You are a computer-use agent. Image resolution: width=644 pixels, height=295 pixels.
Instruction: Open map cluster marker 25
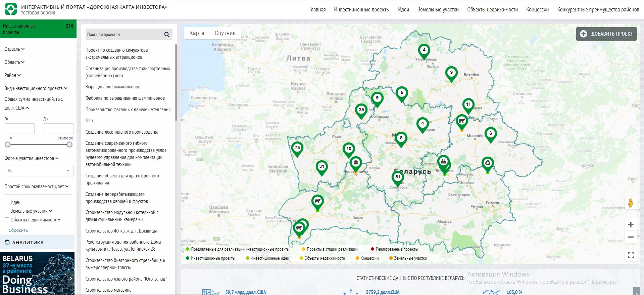click(361, 111)
